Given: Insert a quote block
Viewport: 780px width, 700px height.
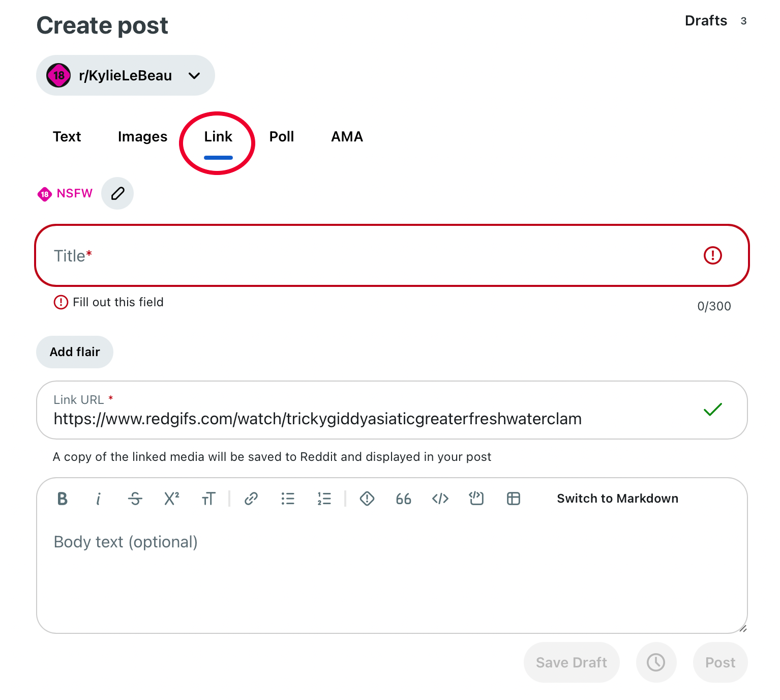Looking at the screenshot, I should [x=404, y=499].
